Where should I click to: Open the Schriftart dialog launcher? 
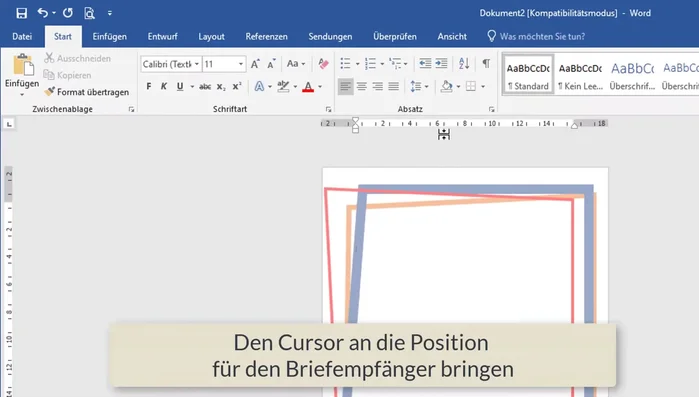click(329, 109)
